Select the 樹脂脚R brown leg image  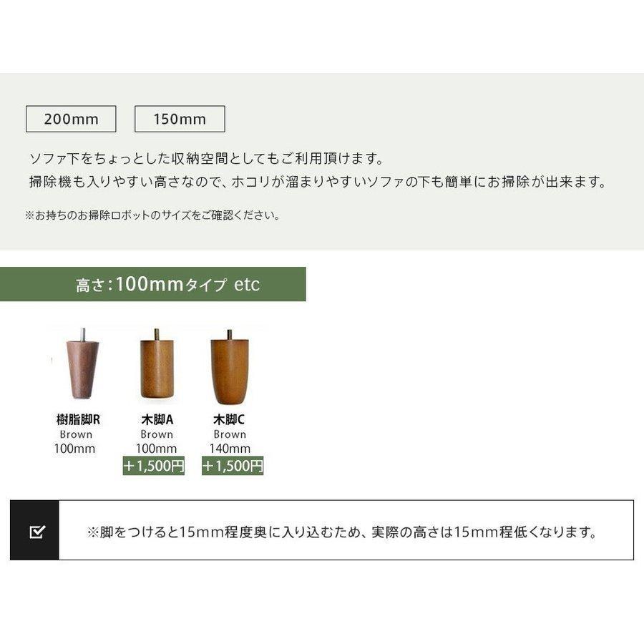click(82, 364)
